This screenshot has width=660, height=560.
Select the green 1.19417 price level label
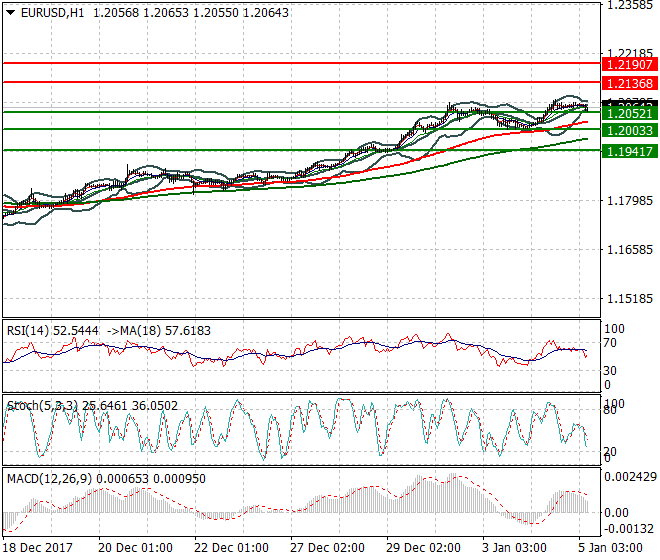click(x=630, y=151)
